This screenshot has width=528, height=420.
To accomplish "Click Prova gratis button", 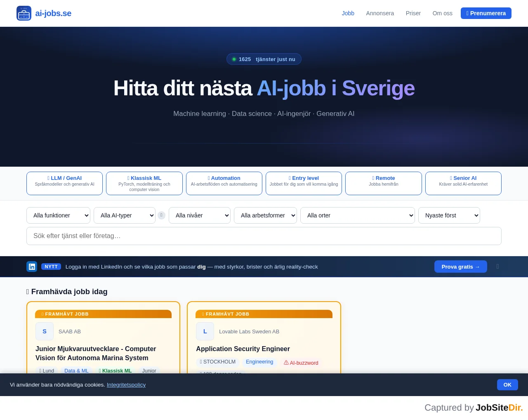I will coord(461,267).
